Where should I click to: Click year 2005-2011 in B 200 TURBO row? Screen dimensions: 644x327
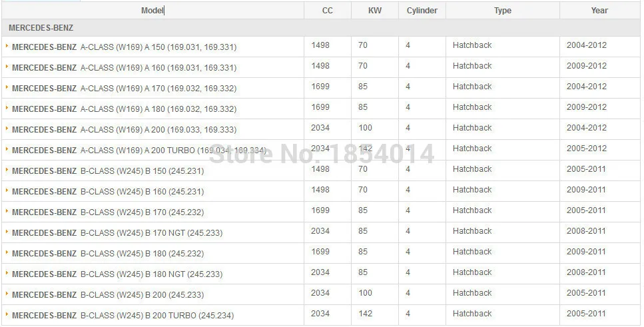pos(586,314)
